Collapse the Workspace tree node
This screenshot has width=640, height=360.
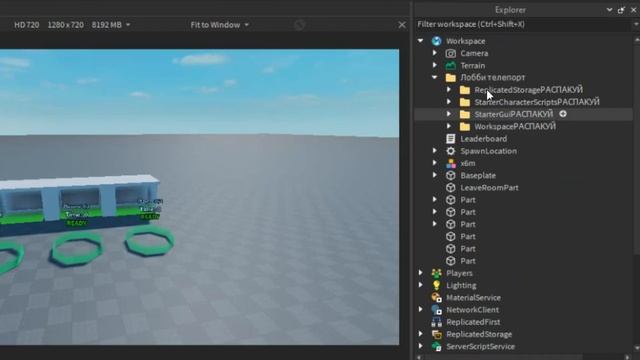[420, 41]
